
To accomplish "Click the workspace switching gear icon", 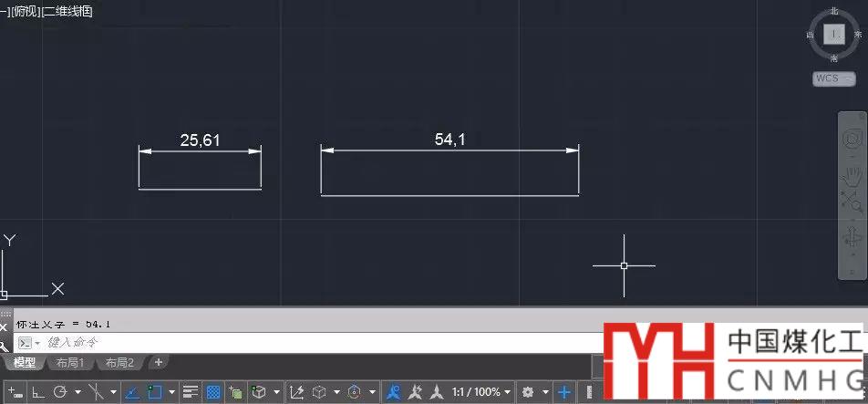I will [x=528, y=392].
